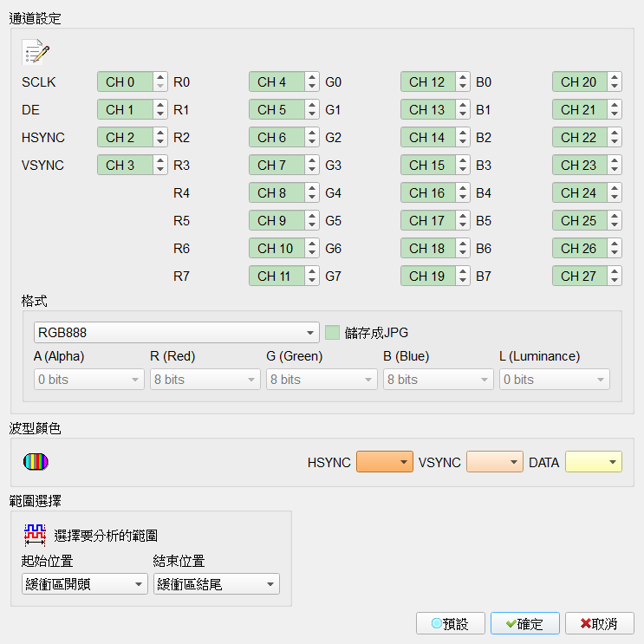This screenshot has height=644, width=644.
Task: Open the 結束位置 緩衝區結尾 dropdown
Action: tap(217, 583)
